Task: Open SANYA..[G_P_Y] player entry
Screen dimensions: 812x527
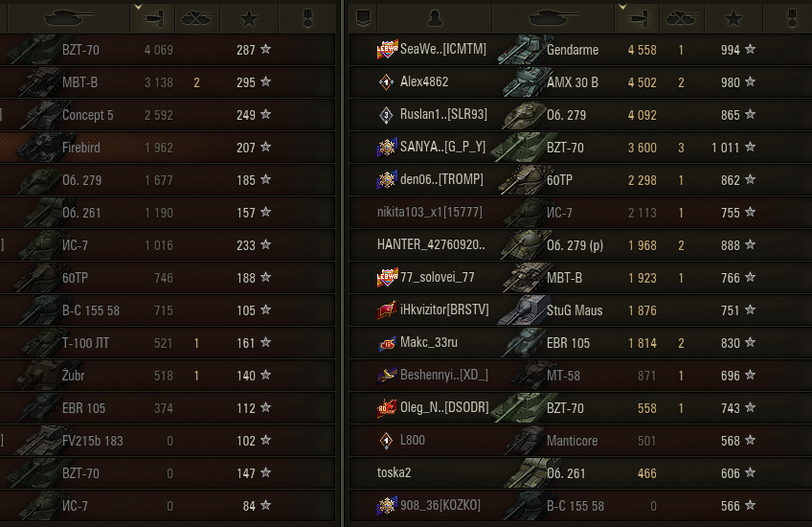Action: [x=580, y=148]
